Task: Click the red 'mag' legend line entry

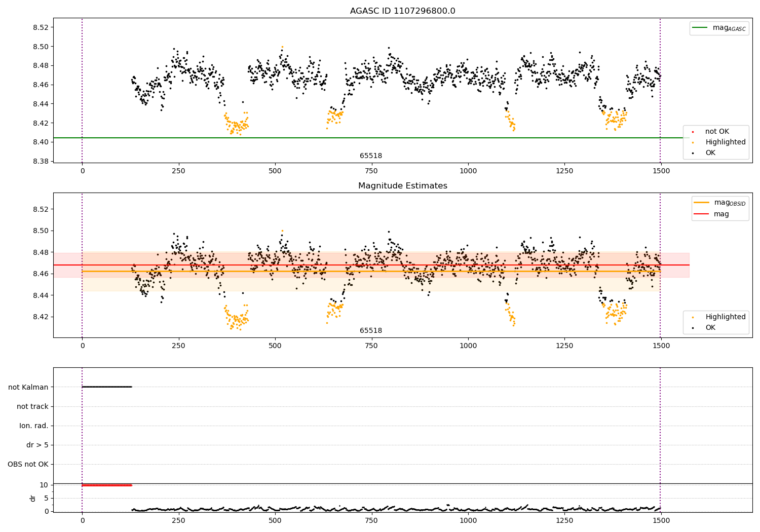Action: [711, 214]
